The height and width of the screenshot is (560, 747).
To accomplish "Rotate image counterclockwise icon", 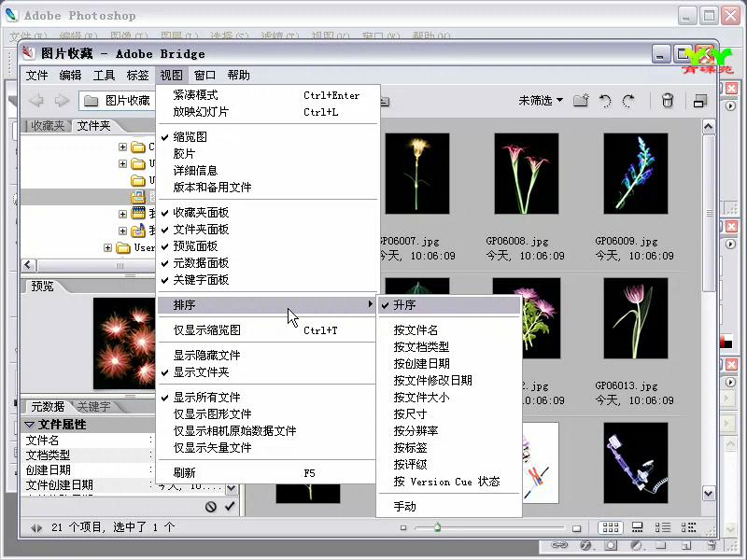I will [605, 101].
